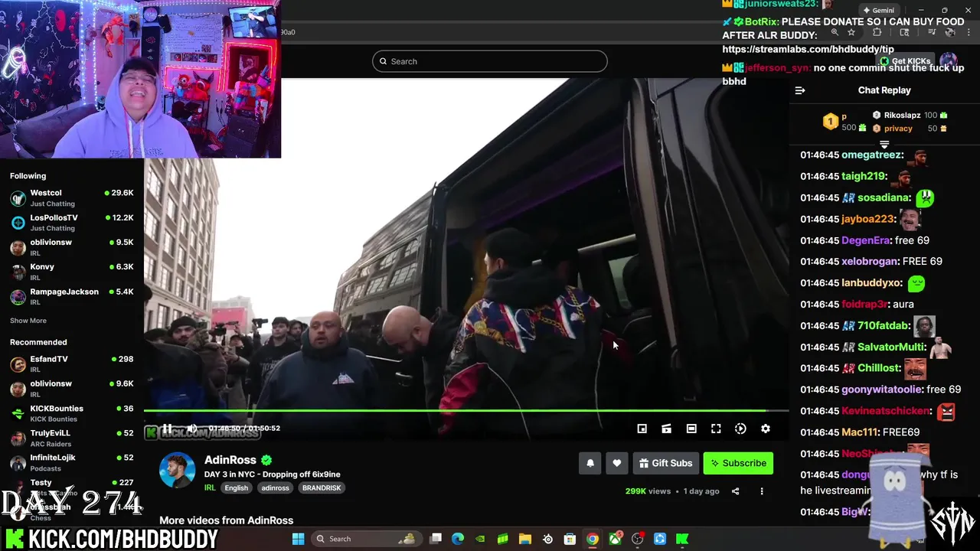Toggle theater mode in player

tap(691, 429)
